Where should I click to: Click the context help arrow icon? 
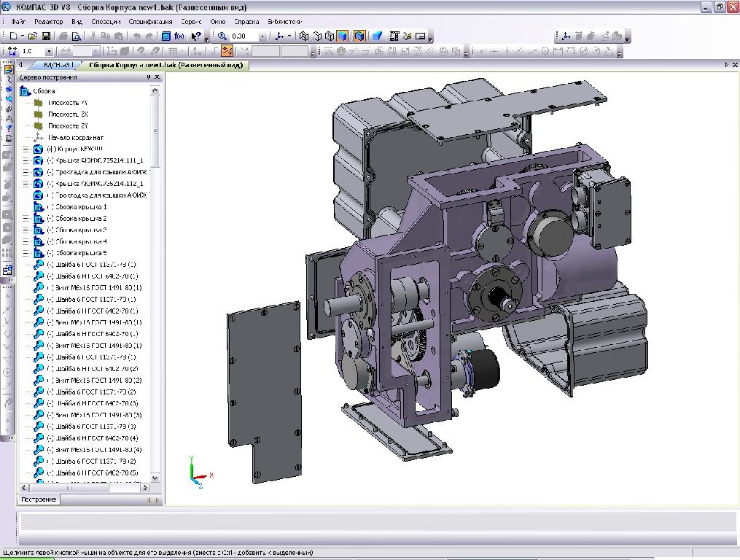tap(196, 36)
